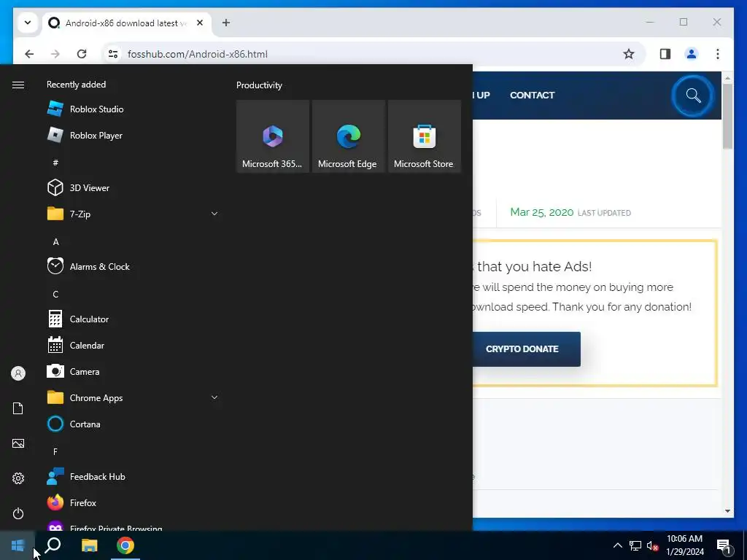Click scrollbar down arrow on page
The image size is (747, 560).
[x=727, y=511]
